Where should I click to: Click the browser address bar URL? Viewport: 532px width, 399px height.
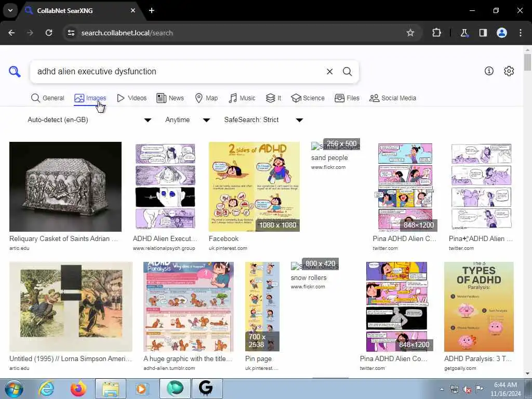click(x=127, y=33)
